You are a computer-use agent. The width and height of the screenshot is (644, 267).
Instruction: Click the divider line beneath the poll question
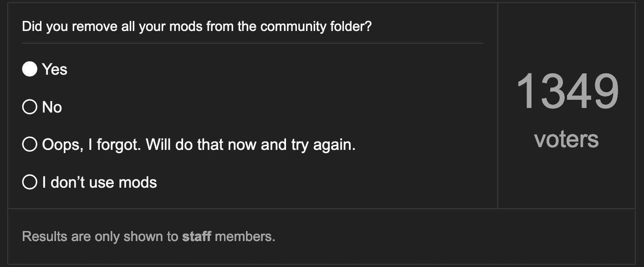tap(253, 43)
